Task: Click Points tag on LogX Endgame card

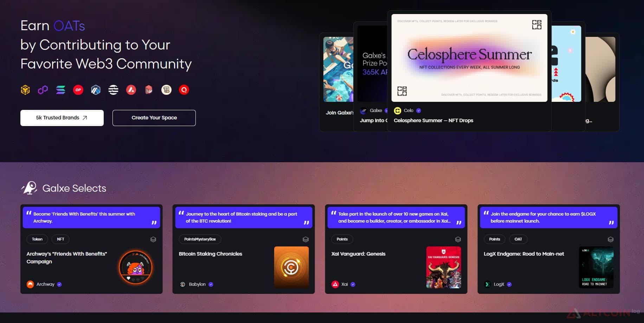Action: click(x=495, y=239)
